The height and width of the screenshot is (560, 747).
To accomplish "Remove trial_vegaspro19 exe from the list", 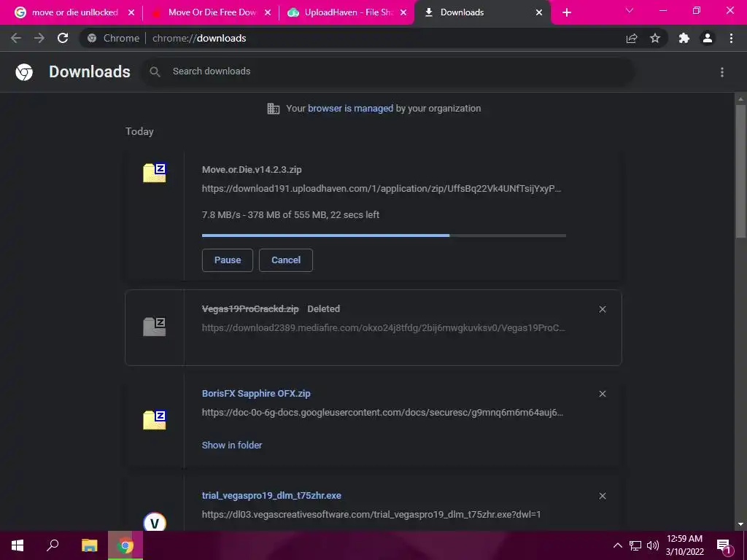I will 603,496.
